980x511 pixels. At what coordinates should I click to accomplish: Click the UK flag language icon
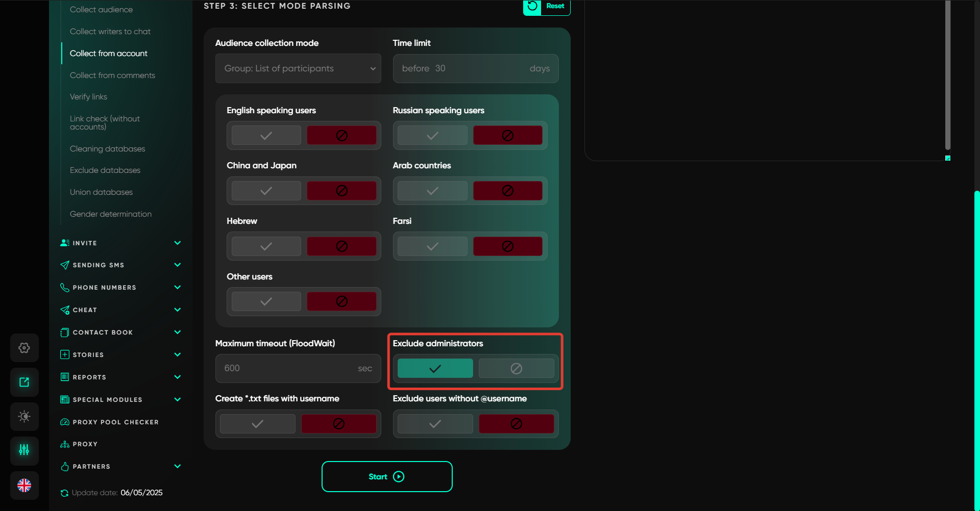click(x=24, y=485)
